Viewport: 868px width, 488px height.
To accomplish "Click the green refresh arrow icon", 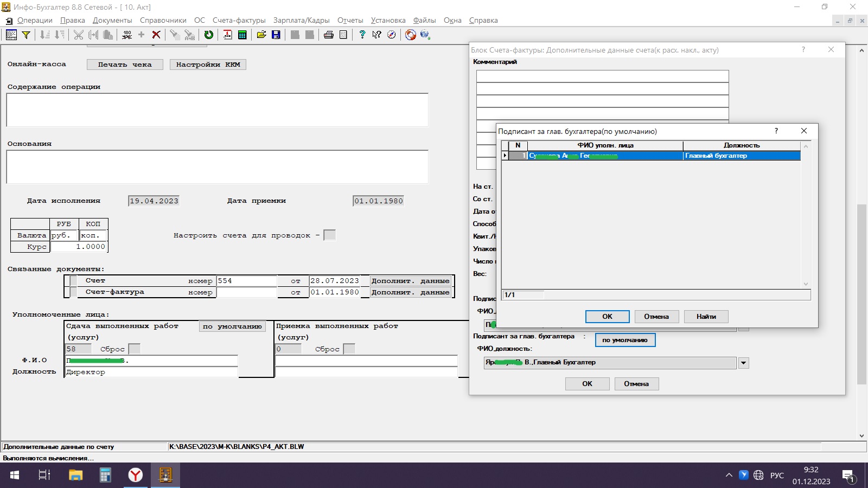I will (208, 35).
